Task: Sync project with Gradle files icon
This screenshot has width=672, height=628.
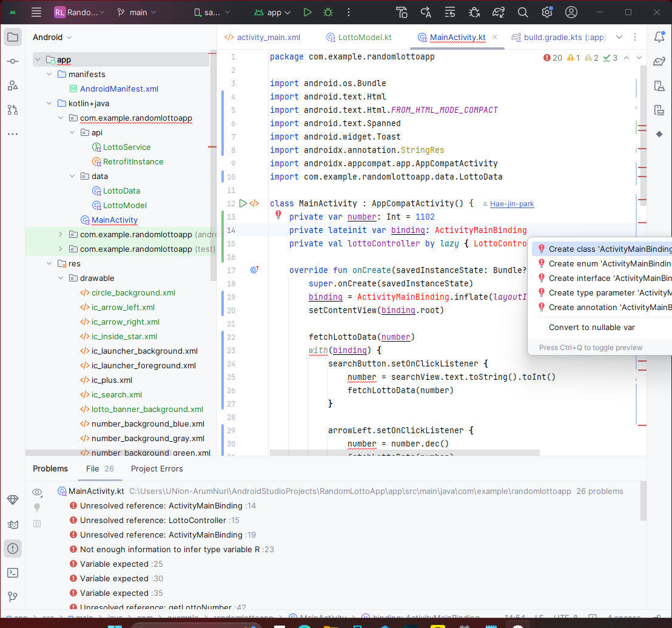Action: 499,12
